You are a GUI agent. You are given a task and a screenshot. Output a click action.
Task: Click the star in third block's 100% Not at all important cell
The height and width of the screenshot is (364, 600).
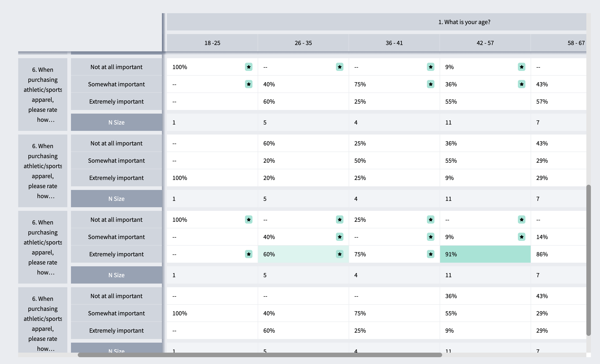249,220
